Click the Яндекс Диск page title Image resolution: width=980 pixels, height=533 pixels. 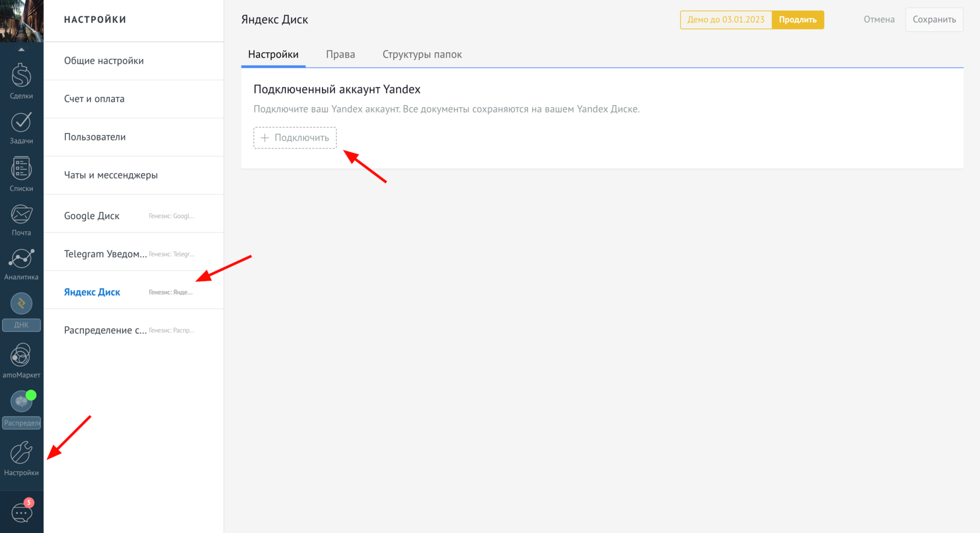[275, 19]
